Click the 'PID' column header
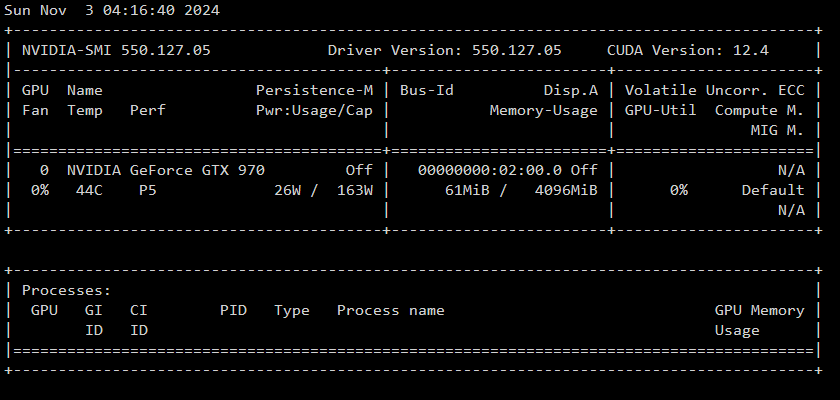The width and height of the screenshot is (840, 400). point(234,311)
